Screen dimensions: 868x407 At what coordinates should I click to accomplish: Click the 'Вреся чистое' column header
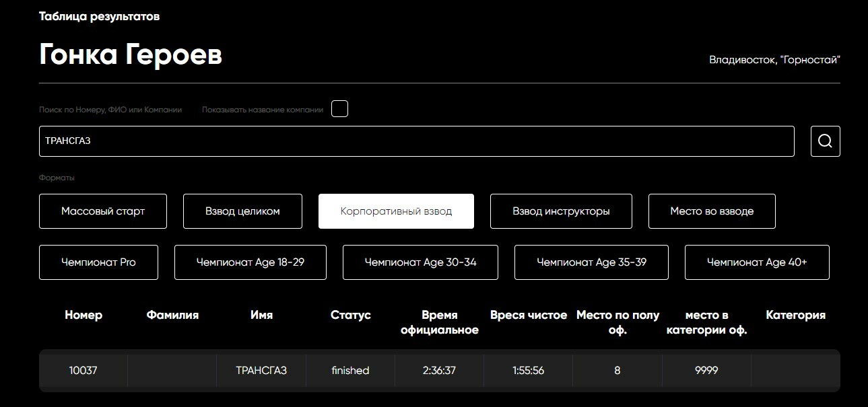tap(529, 315)
